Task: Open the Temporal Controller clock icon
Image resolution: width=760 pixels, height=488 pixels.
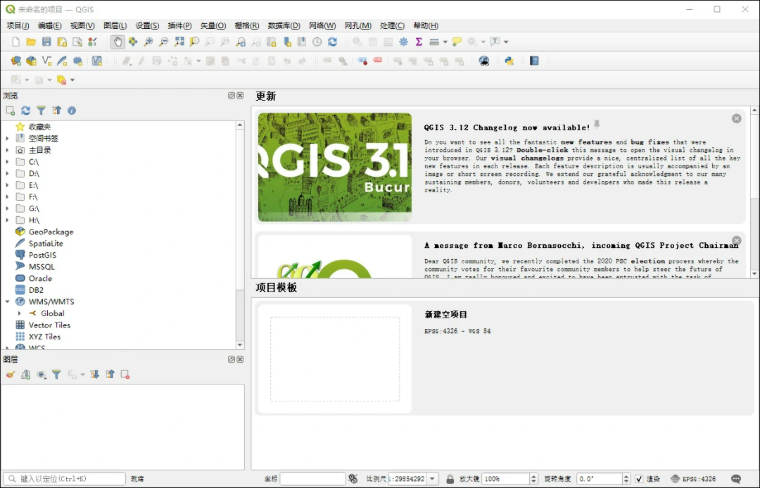Action: 317,42
